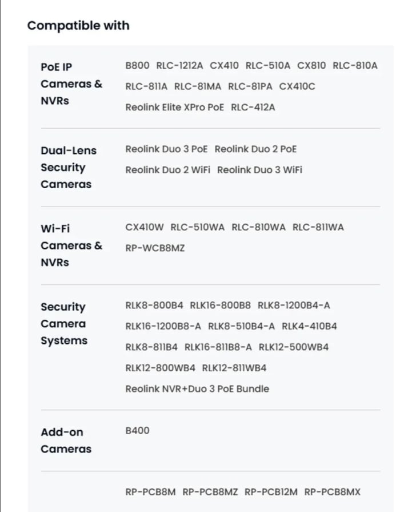The image size is (420, 512).
Task: Open the CX410W Wi-Fi camera link
Action: [x=145, y=227]
